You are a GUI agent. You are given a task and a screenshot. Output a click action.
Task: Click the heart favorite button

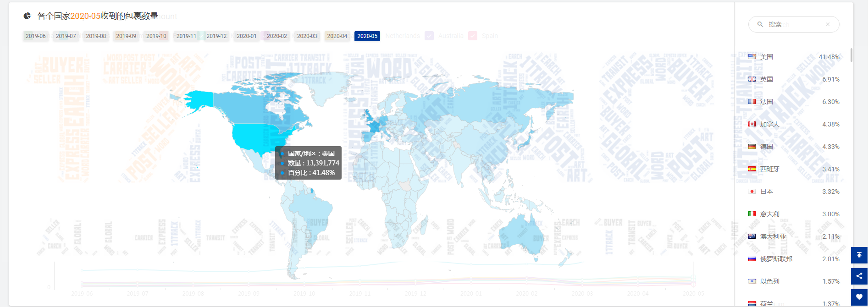[859, 297]
